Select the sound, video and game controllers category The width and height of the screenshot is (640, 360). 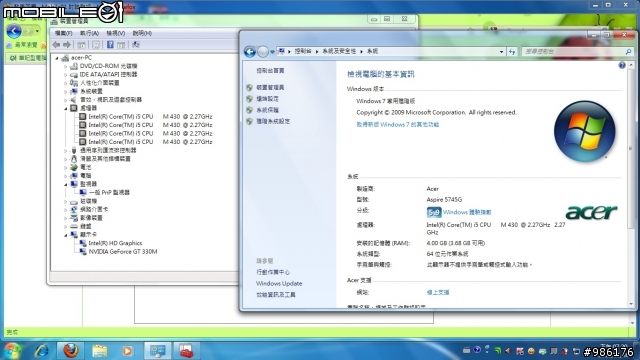click(111, 100)
